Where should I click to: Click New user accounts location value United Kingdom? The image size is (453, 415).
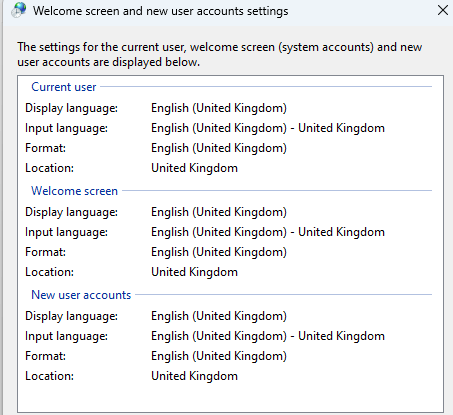click(x=194, y=376)
